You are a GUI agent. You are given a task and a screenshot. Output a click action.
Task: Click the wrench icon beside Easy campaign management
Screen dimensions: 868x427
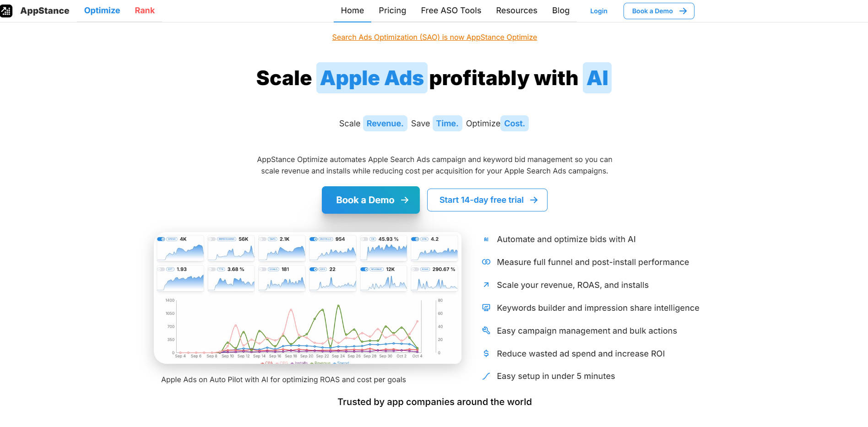(x=486, y=331)
